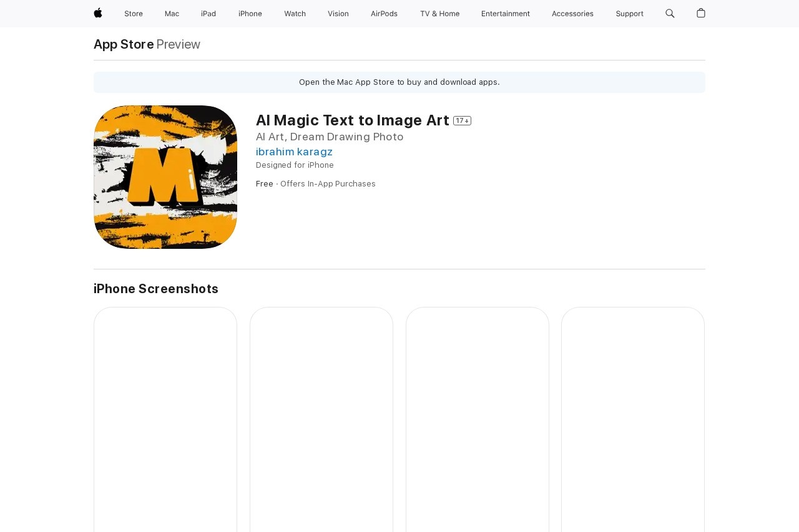Open the search magnifier icon
799x532 pixels.
point(670,13)
